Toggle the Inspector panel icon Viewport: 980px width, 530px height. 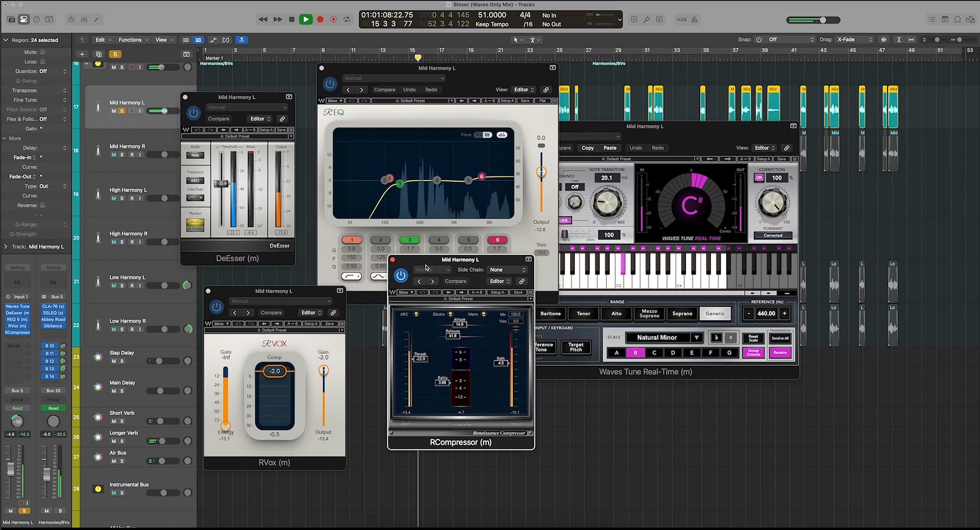point(23,19)
